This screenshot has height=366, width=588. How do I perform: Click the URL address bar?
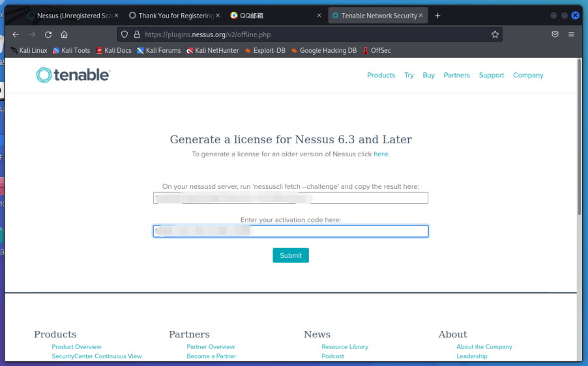[x=310, y=35]
